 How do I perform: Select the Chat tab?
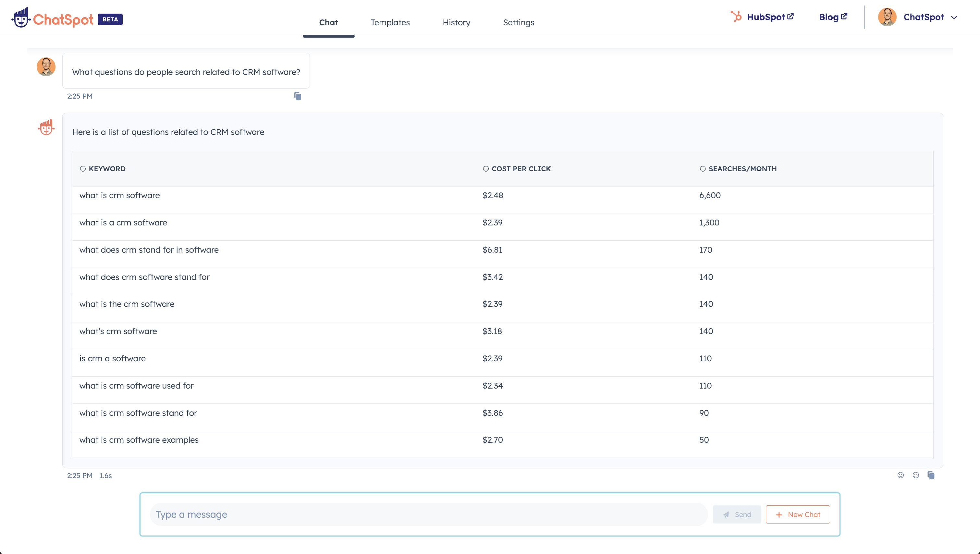[x=328, y=22]
